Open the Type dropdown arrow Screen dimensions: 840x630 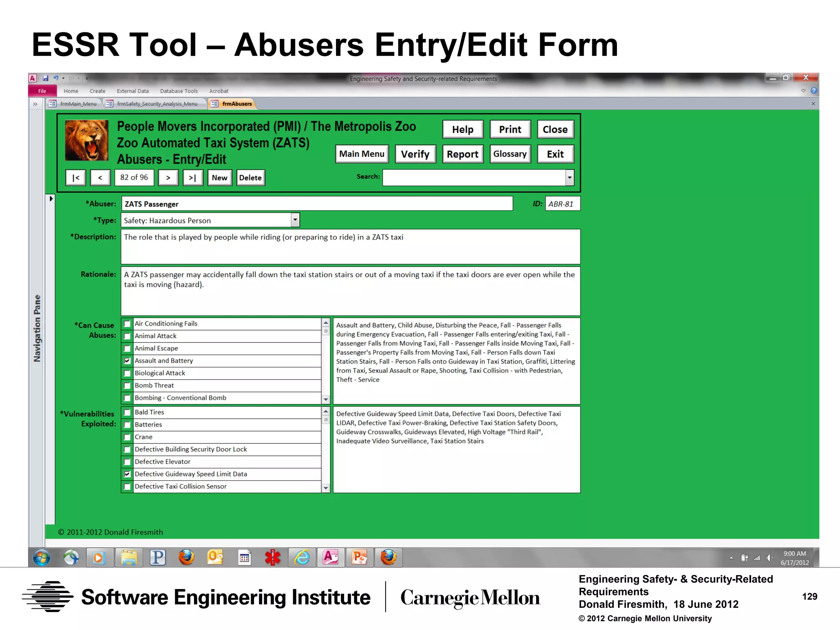click(x=295, y=220)
